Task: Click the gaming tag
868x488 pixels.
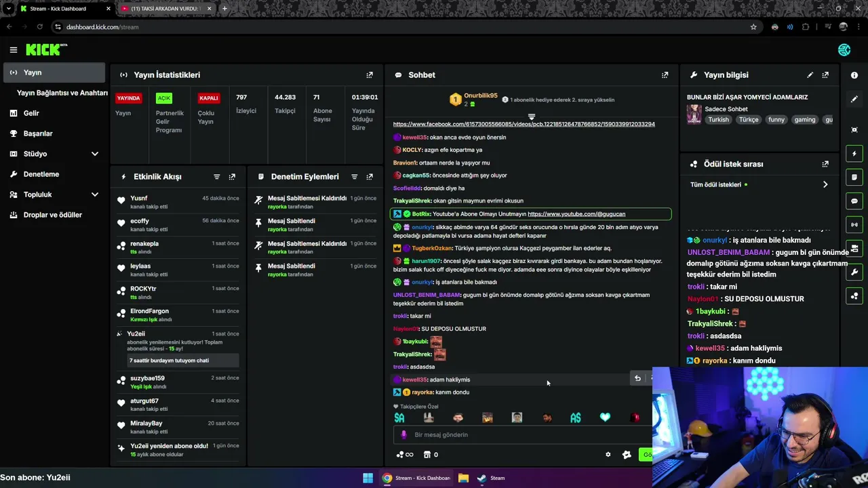Action: click(x=805, y=119)
